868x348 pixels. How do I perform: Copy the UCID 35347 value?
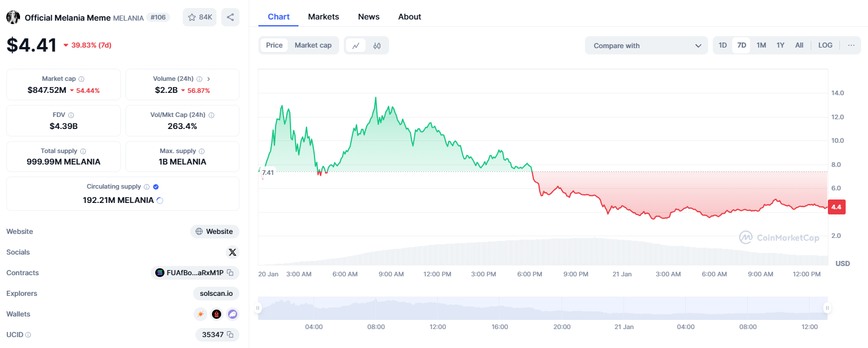(230, 335)
